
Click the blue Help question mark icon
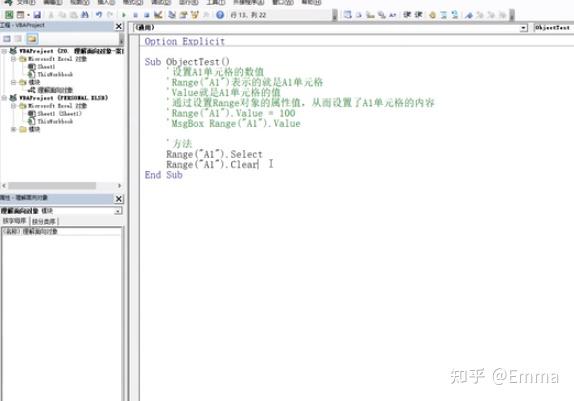click(220, 15)
